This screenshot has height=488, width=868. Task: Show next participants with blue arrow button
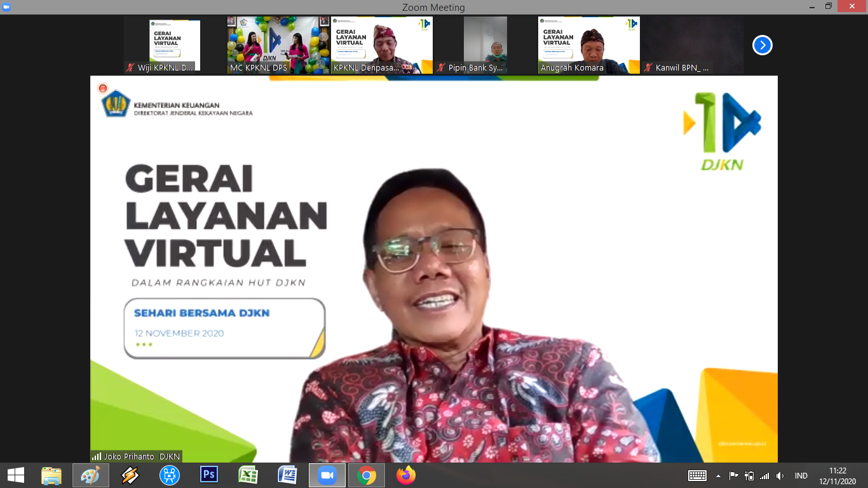point(762,45)
